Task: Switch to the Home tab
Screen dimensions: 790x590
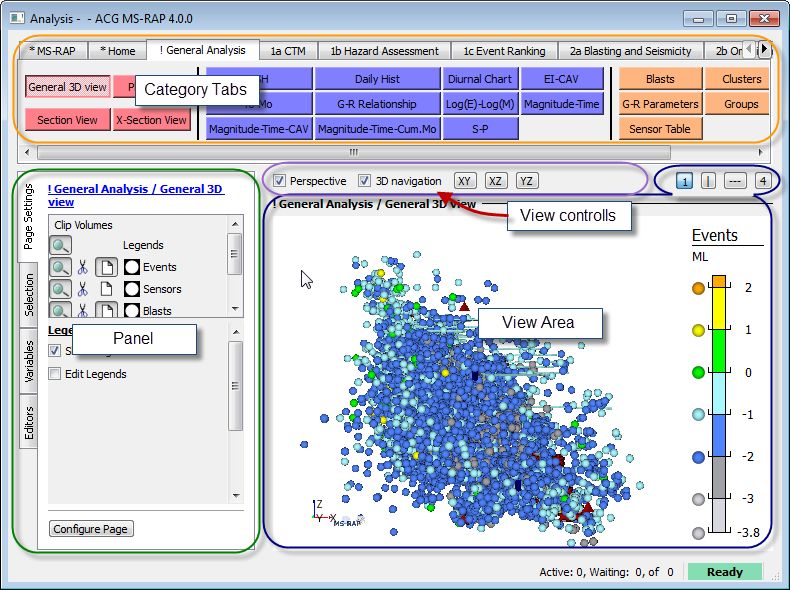Action: pyautogui.click(x=117, y=51)
